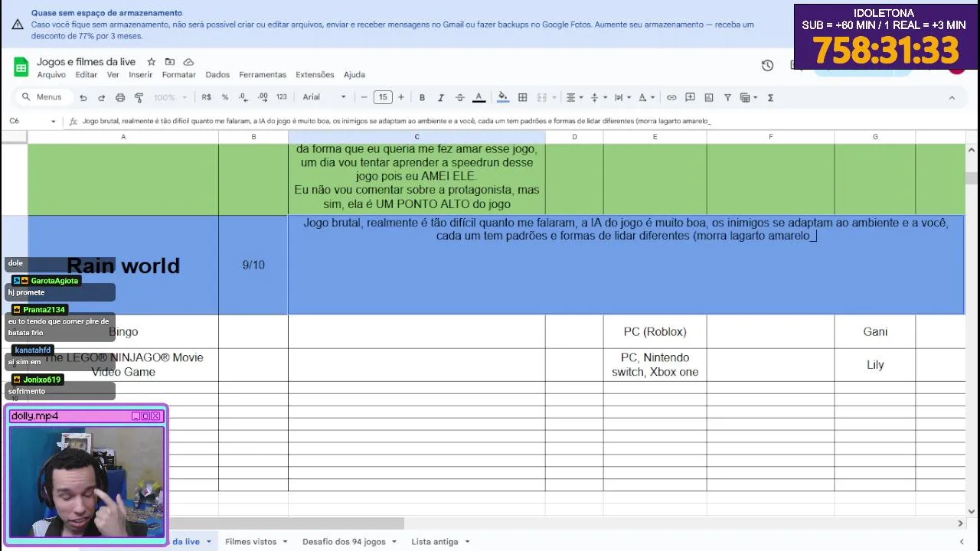The height and width of the screenshot is (551, 980).
Task: Open Functions sigma menu
Action: 770,97
